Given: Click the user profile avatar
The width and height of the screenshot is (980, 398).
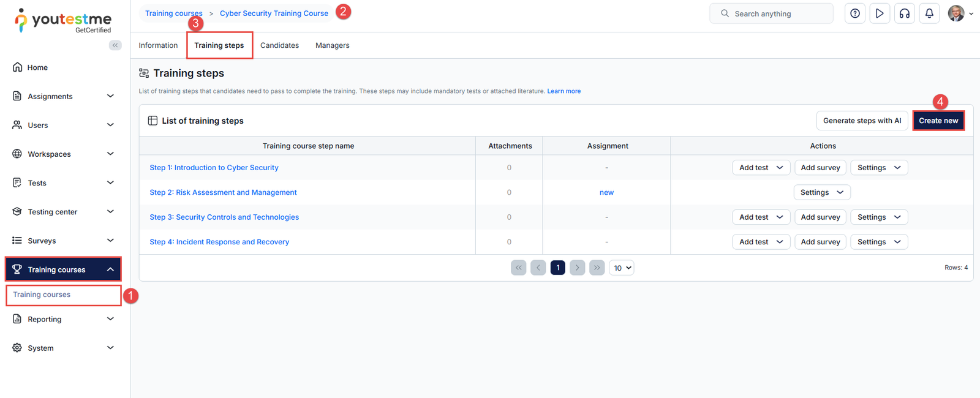Looking at the screenshot, I should (x=956, y=13).
